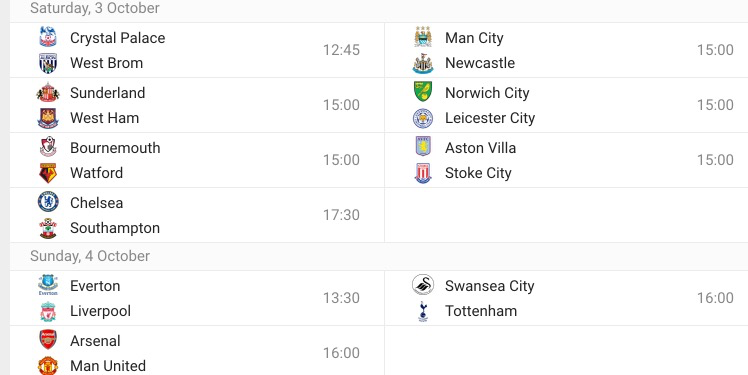Viewport: 748px width, 375px height.
Task: Click the Watford club crest
Action: pyautogui.click(x=48, y=173)
